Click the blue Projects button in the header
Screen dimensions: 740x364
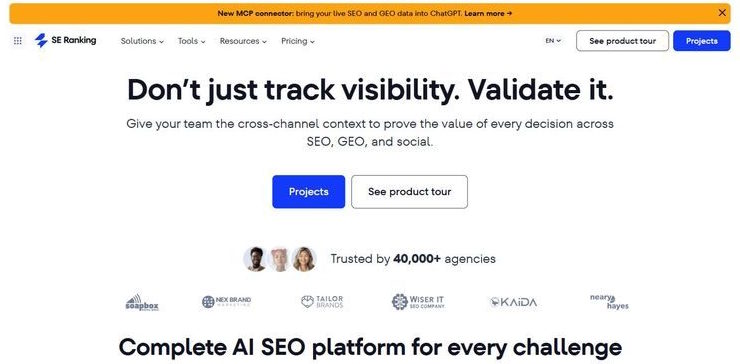click(x=702, y=41)
